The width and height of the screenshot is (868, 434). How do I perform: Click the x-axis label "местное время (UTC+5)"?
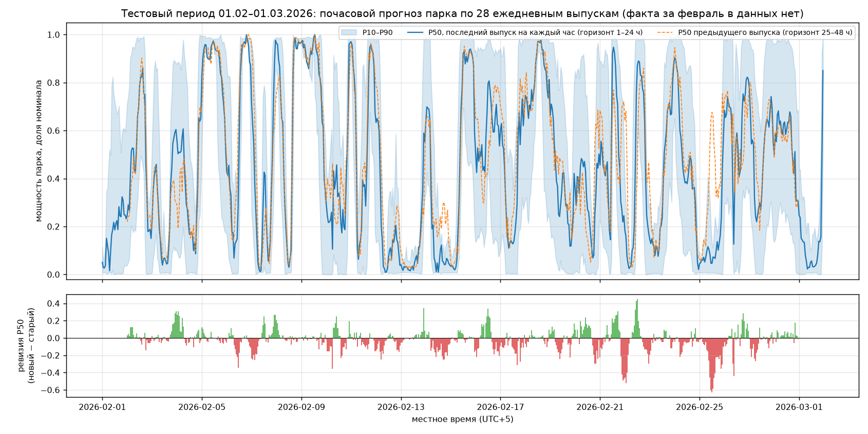pyautogui.click(x=462, y=420)
